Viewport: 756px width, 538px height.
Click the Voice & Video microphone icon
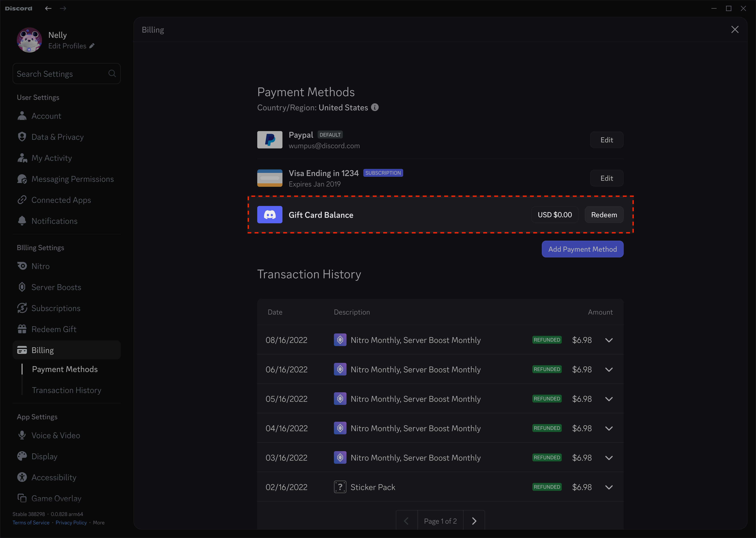(x=22, y=435)
